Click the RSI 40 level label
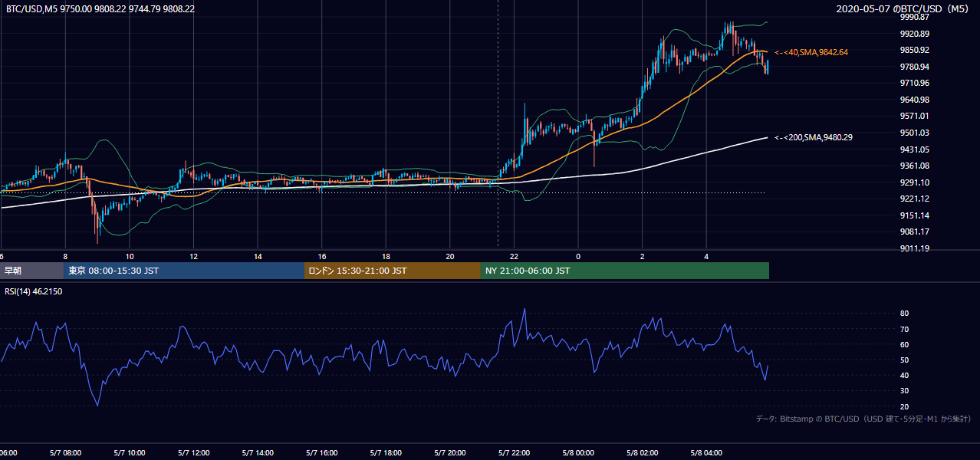Screen dimensions: 980x460 point(904,375)
